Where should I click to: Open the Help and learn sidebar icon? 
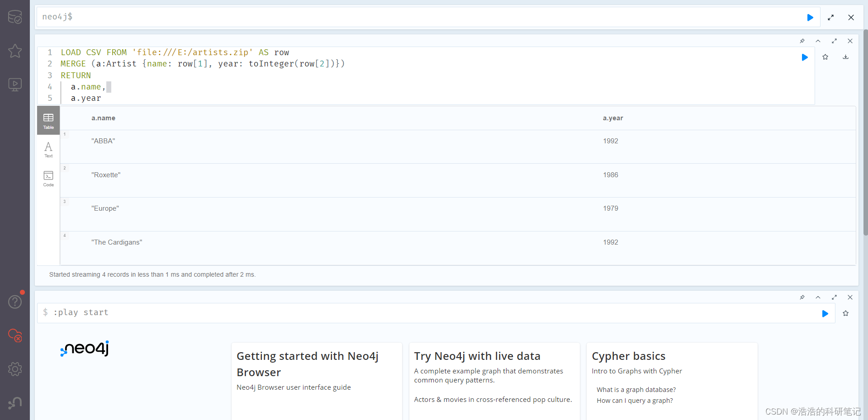[x=15, y=302]
